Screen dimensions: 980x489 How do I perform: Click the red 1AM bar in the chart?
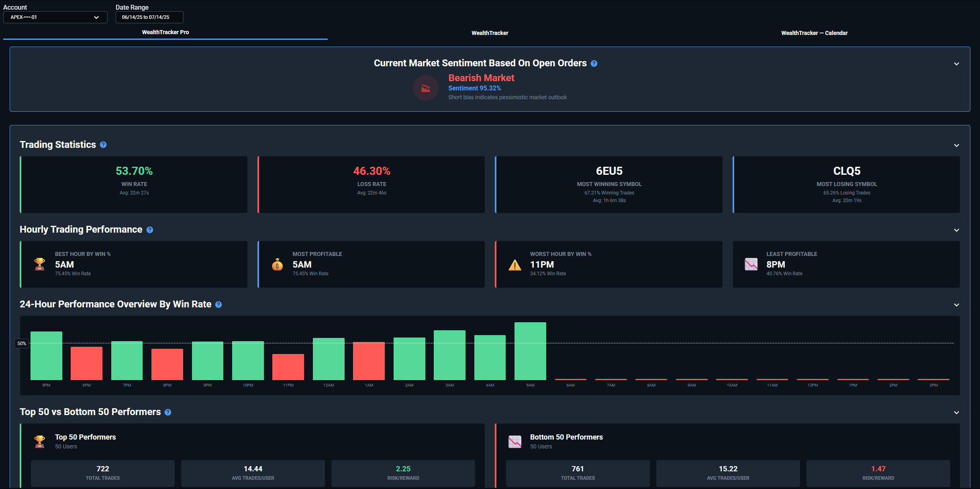369,361
